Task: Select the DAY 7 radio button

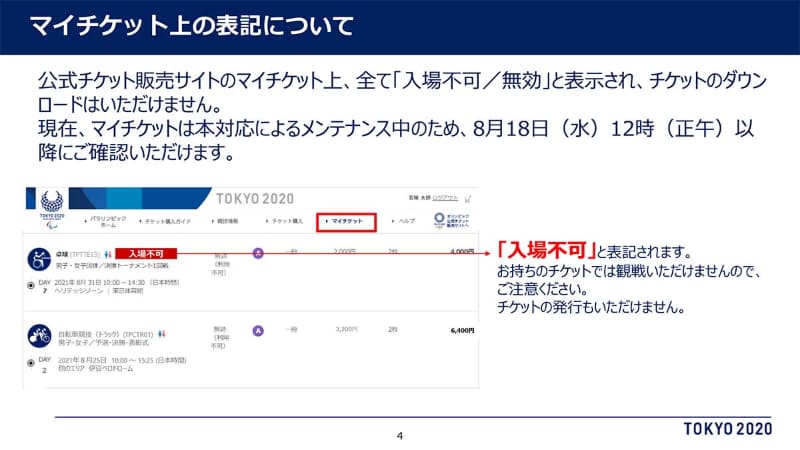Action: pyautogui.click(x=31, y=286)
